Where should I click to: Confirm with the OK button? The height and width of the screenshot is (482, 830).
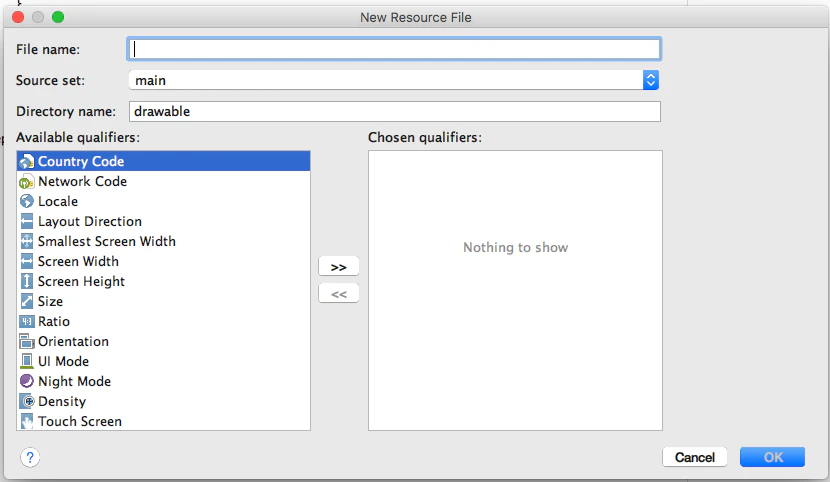pos(773,457)
